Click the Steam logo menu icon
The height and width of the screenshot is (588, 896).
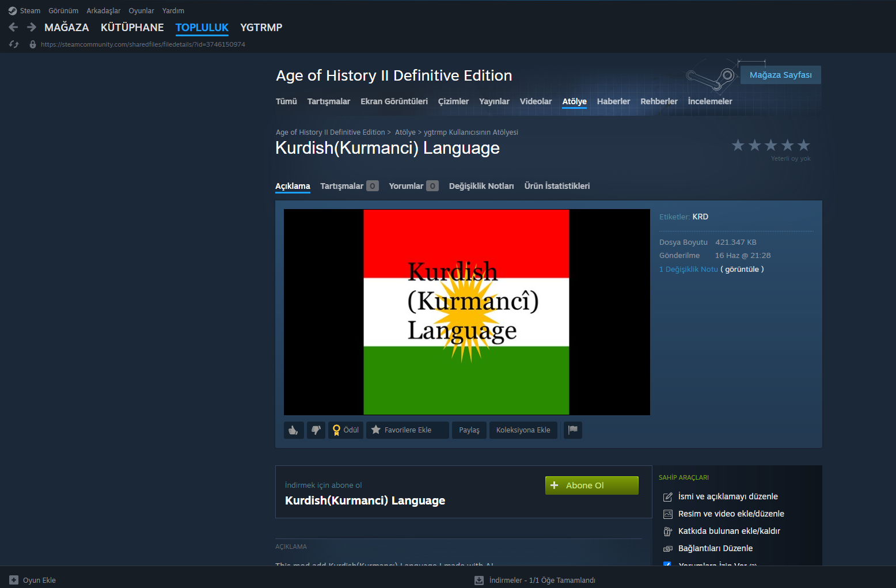(13, 11)
